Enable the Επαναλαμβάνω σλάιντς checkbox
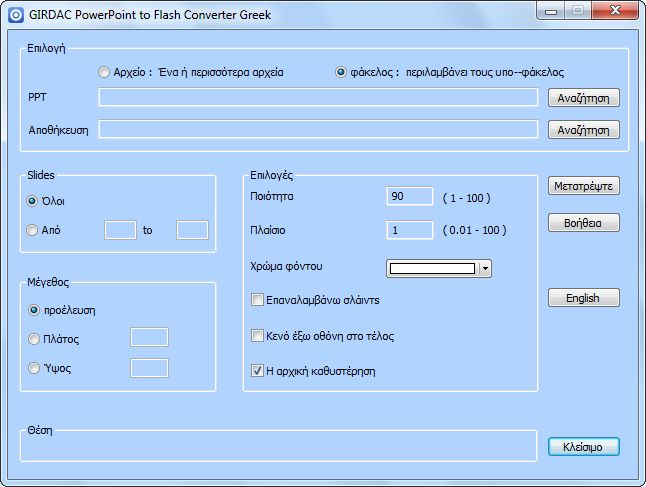 pyautogui.click(x=257, y=300)
